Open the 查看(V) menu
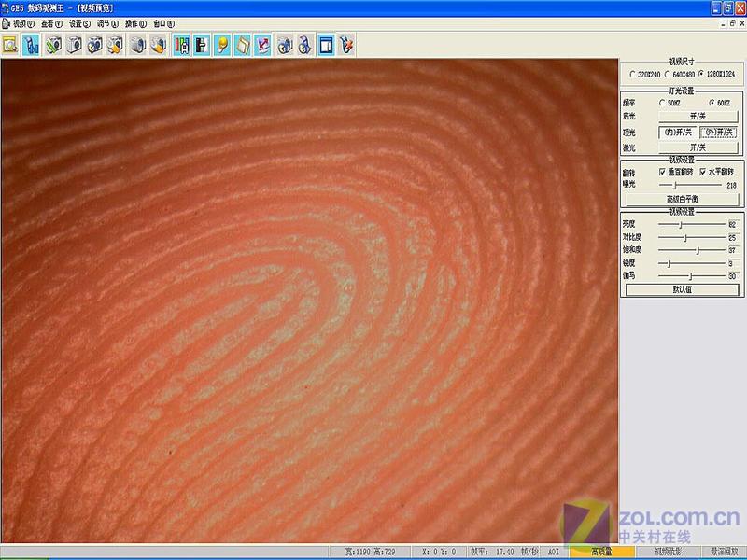Viewport: 747px width, 560px height. [51, 23]
